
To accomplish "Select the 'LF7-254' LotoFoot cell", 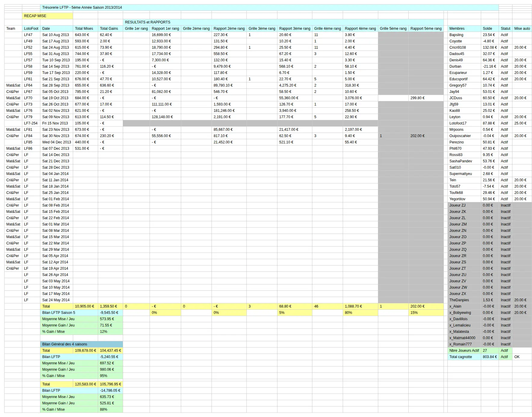I will tap(31, 123).
